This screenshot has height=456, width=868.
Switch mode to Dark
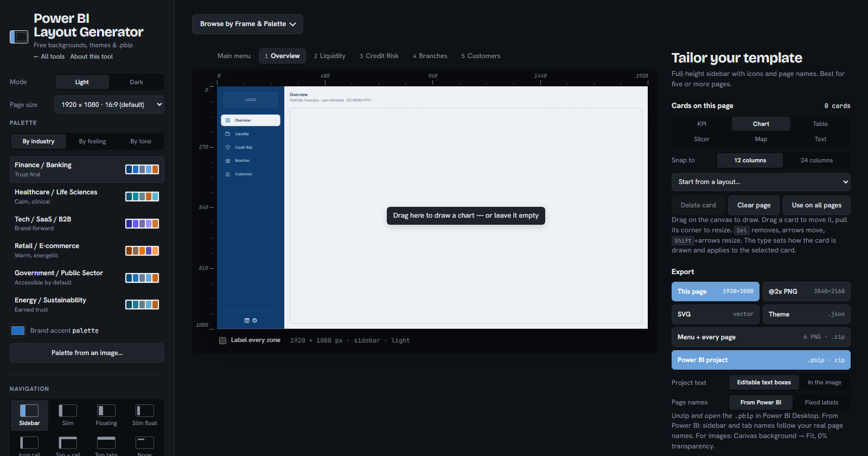[136, 82]
